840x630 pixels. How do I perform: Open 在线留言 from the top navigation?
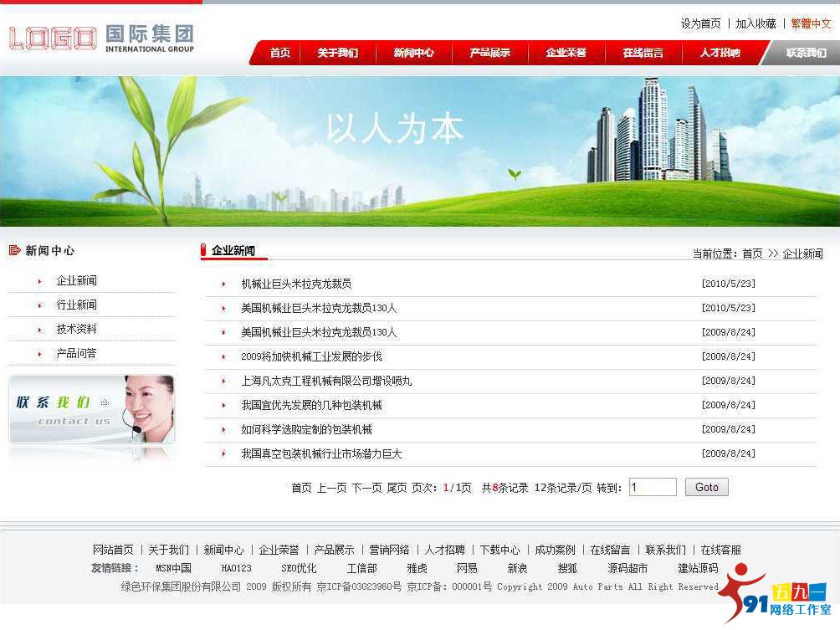click(643, 52)
